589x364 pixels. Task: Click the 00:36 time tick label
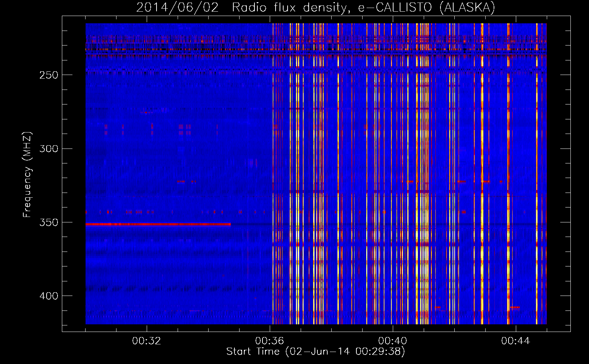pos(270,341)
